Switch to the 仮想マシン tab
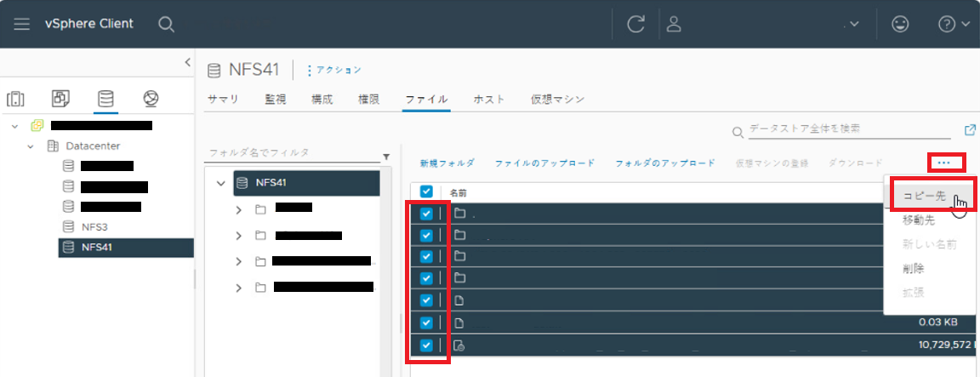This screenshot has width=980, height=377. point(557,99)
